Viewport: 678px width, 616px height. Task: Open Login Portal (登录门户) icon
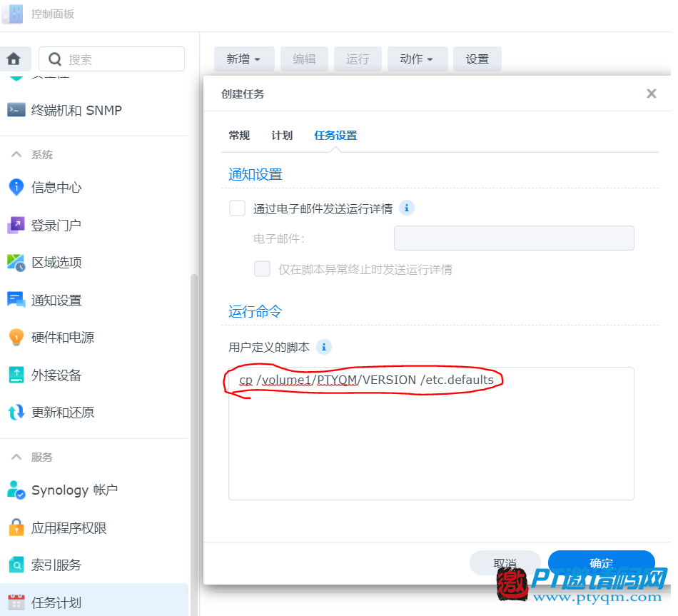click(x=16, y=225)
